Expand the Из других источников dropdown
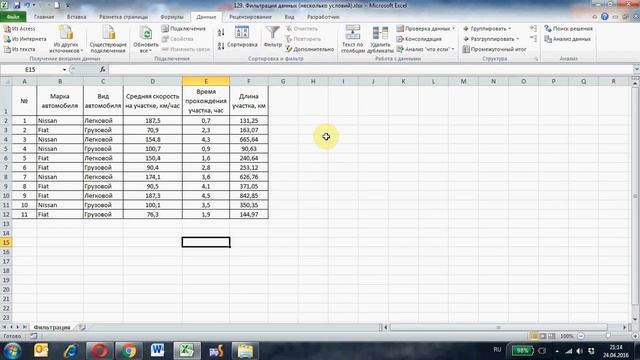The width and height of the screenshot is (640, 360). [66, 39]
